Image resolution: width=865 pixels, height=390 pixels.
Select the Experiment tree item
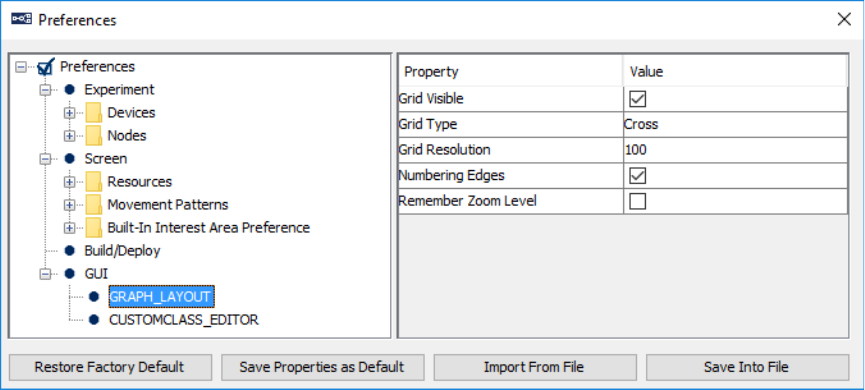119,89
